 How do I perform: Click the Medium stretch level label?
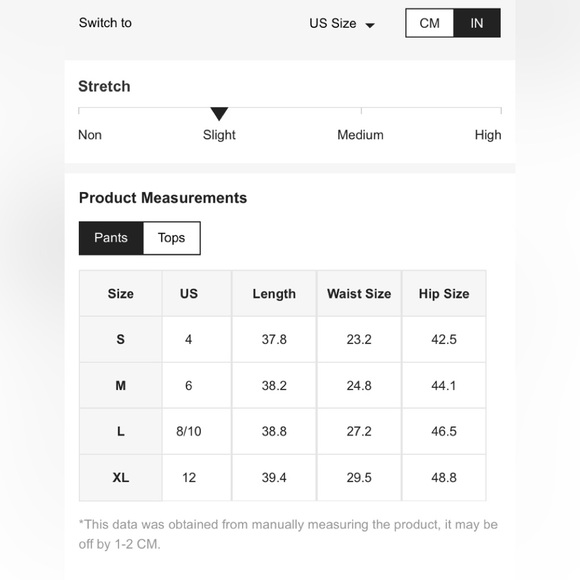(x=360, y=135)
